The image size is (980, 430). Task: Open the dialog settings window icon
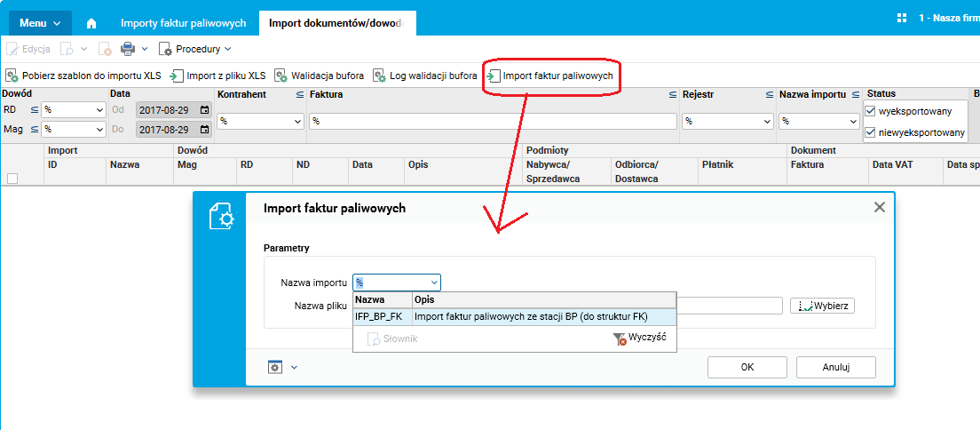coord(275,368)
